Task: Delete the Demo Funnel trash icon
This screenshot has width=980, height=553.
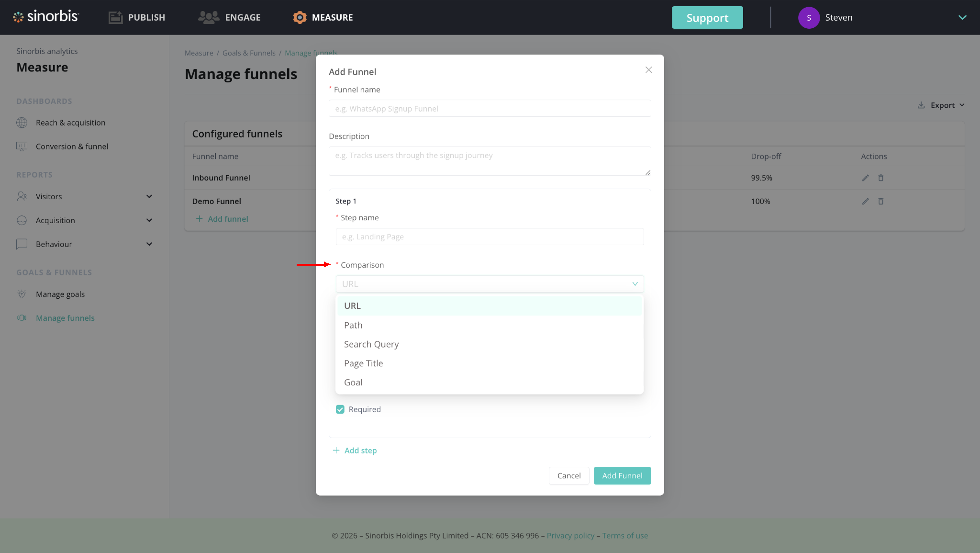Action: [x=880, y=201]
